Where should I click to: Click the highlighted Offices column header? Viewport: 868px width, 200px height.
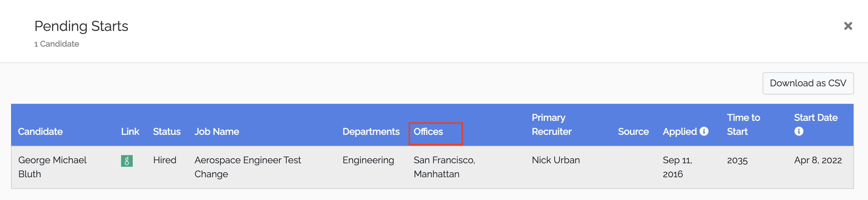428,131
